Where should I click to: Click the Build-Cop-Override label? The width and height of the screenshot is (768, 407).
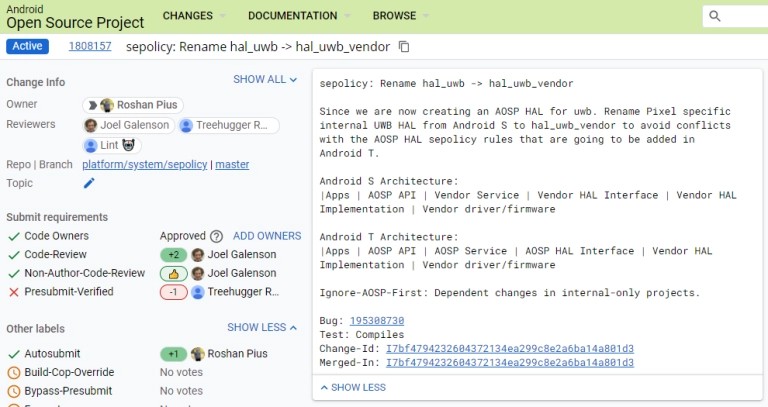(69, 372)
